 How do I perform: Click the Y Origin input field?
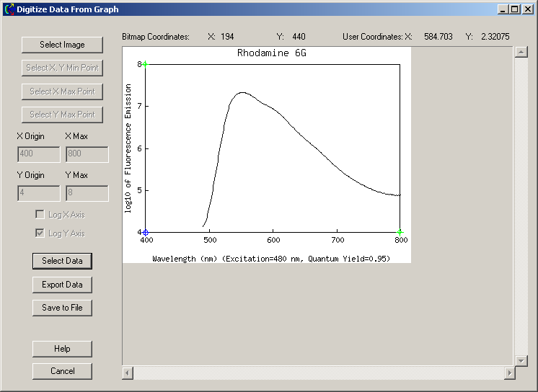click(38, 193)
